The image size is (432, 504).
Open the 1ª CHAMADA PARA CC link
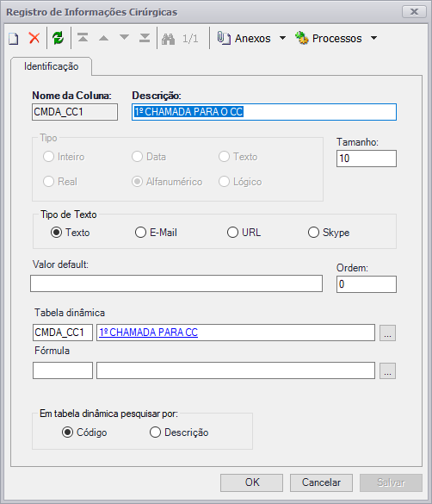pyautogui.click(x=149, y=333)
